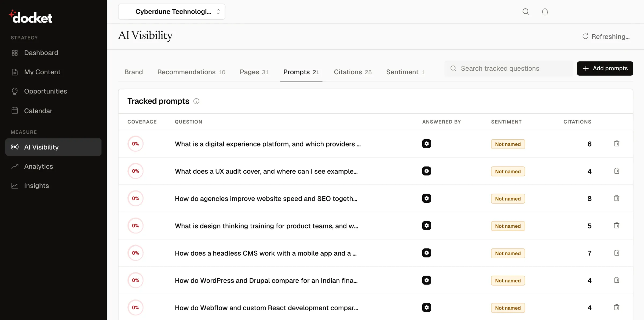Click Not named badge on Webflow row
Viewport: 644px width, 320px height.
click(x=508, y=308)
